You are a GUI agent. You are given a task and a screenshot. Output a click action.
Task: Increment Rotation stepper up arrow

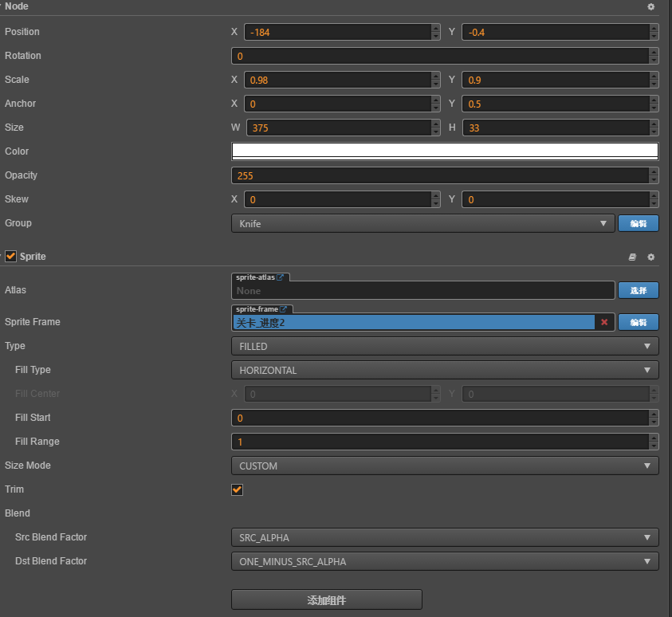pos(654,53)
